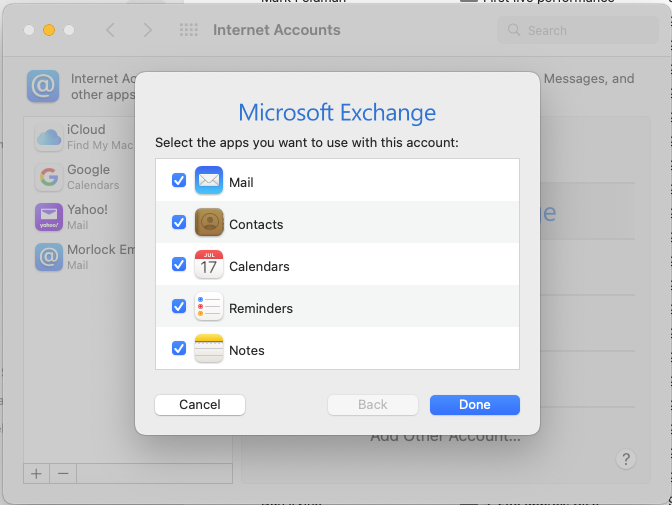The width and height of the screenshot is (672, 505).
Task: Uncheck the Mail checkbox
Action: tap(179, 180)
